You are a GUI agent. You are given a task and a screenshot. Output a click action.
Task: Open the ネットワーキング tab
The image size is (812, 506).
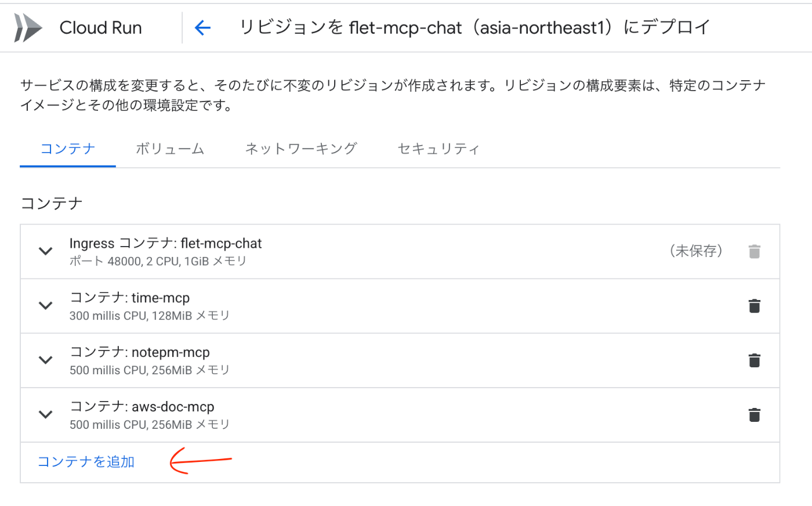pyautogui.click(x=300, y=149)
